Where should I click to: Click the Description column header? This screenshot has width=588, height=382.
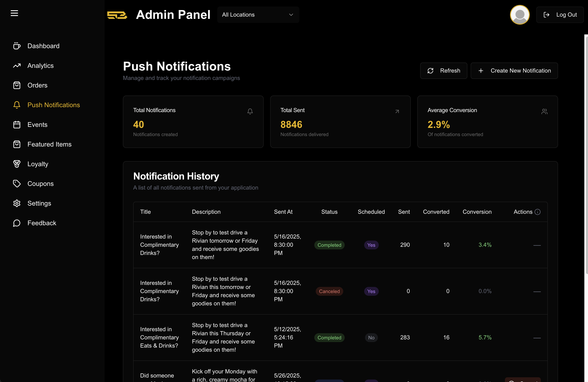point(206,212)
